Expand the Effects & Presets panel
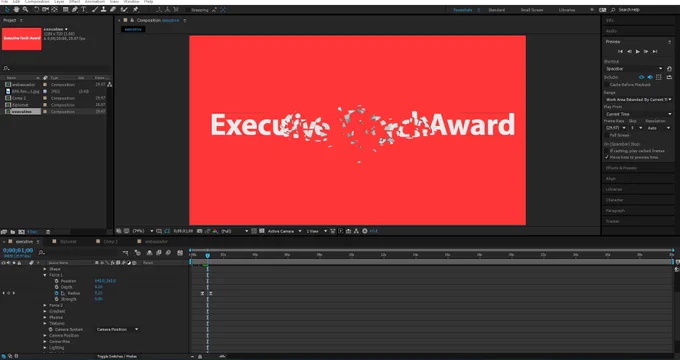680x360 pixels. (x=621, y=168)
